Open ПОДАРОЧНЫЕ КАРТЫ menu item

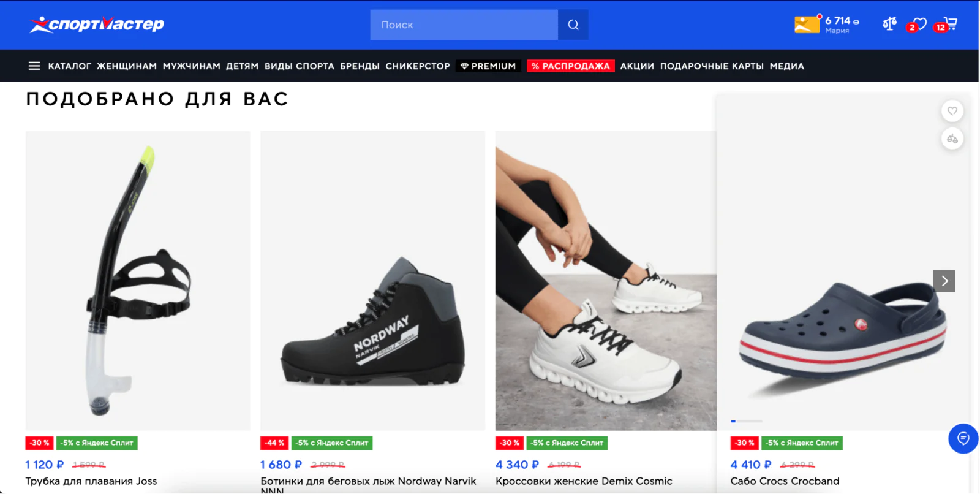point(712,66)
